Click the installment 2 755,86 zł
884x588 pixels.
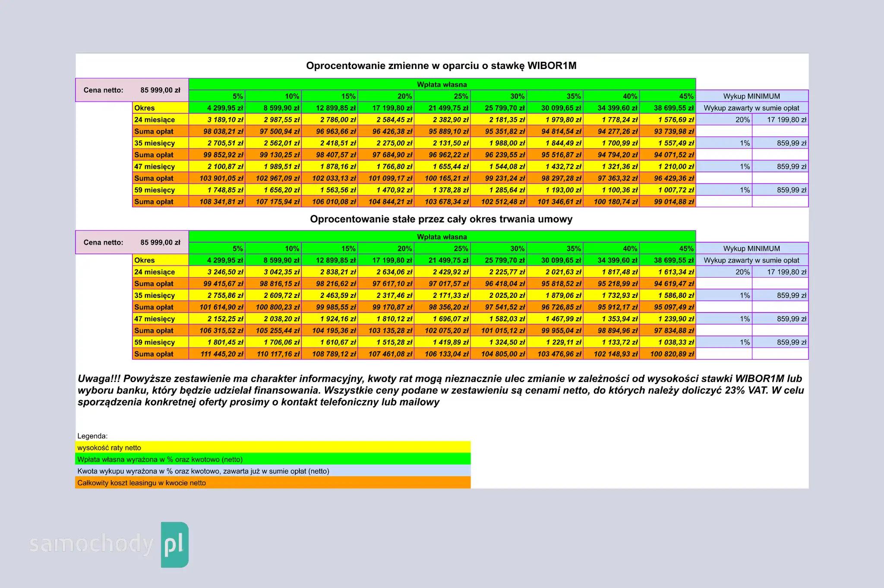[x=217, y=295]
